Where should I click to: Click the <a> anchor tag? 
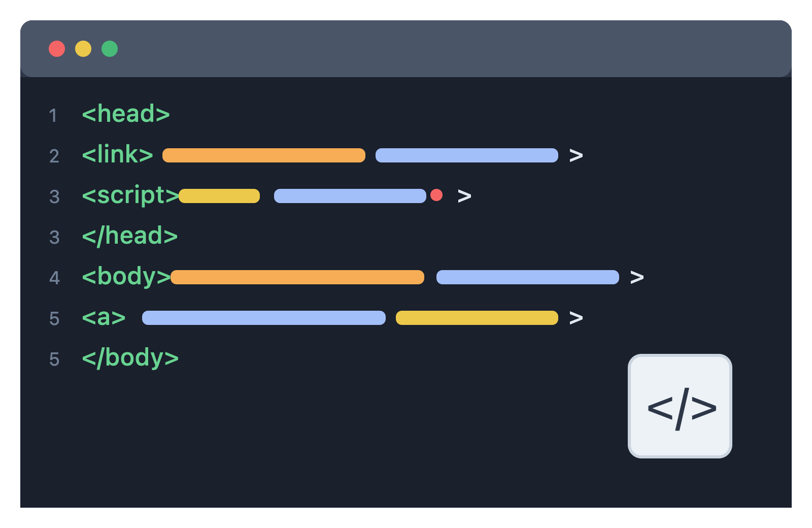(x=104, y=318)
